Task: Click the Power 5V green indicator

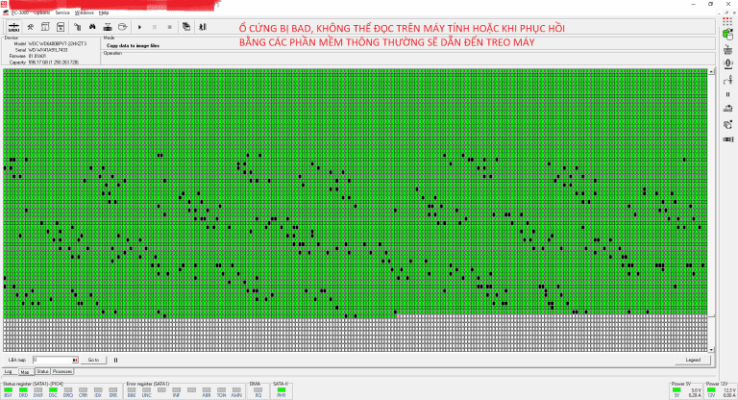Action: click(x=677, y=390)
